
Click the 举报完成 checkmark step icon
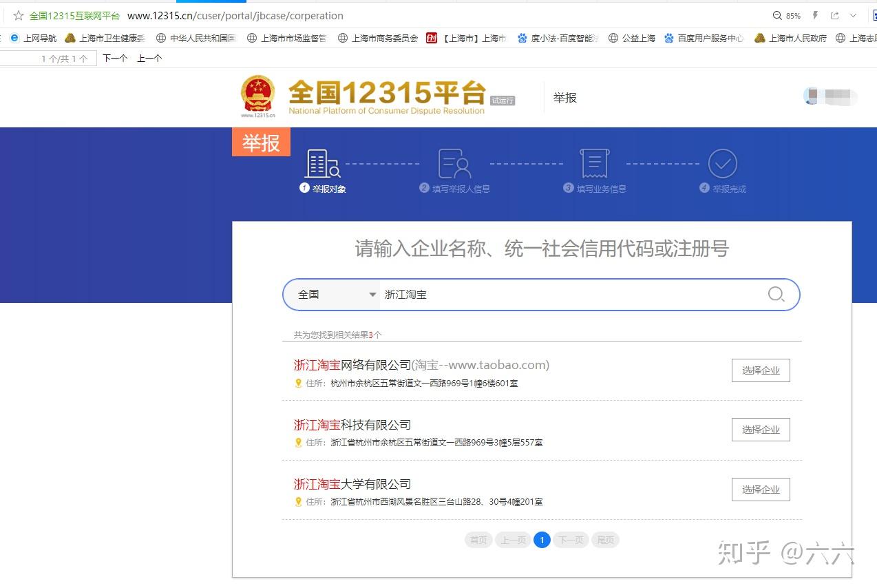tap(723, 164)
